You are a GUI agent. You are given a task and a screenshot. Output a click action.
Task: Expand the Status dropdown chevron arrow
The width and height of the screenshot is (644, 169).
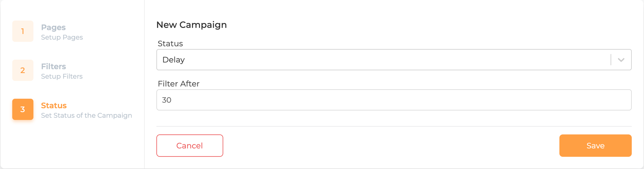(621, 60)
